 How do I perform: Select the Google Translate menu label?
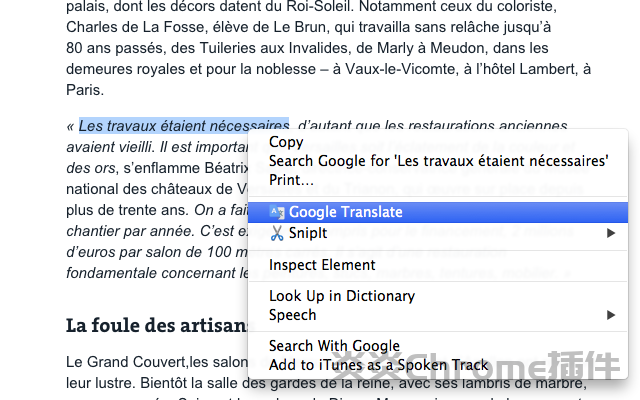coord(346,212)
